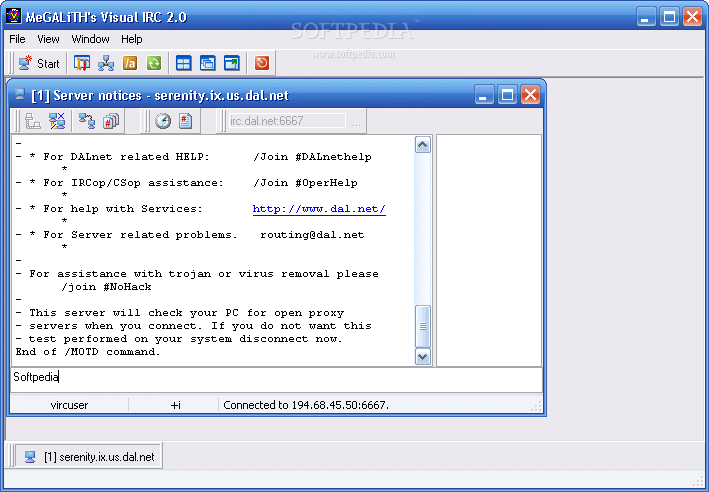Open the channel list icon with # pages
709x492 pixels.
111,121
